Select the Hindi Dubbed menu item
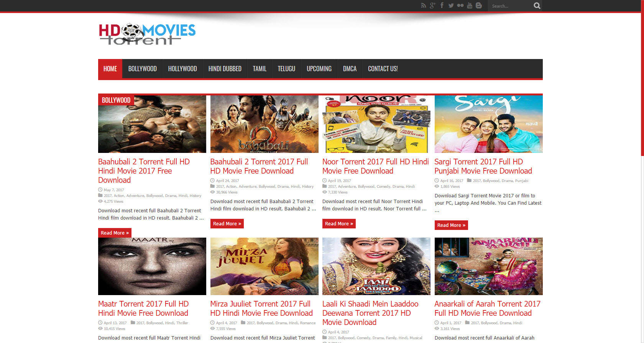Image resolution: width=644 pixels, height=343 pixels. point(225,69)
